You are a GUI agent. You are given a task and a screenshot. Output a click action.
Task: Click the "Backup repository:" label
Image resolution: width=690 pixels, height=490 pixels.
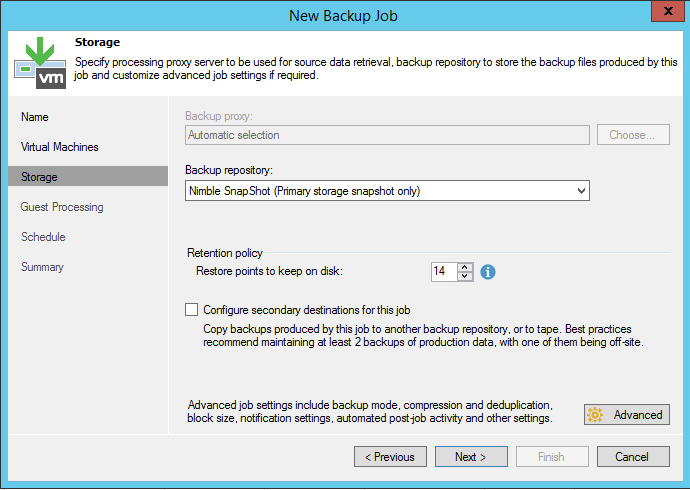(x=229, y=170)
